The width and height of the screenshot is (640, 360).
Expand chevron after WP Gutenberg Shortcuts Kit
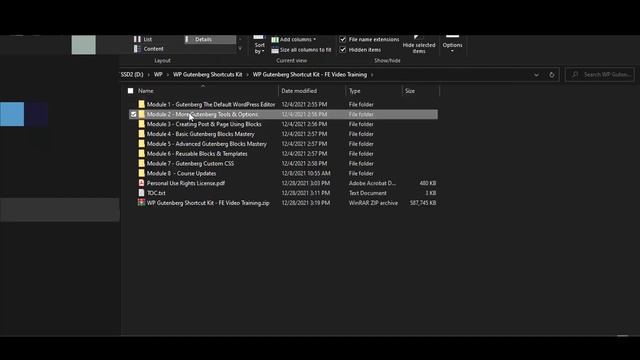[x=247, y=75]
